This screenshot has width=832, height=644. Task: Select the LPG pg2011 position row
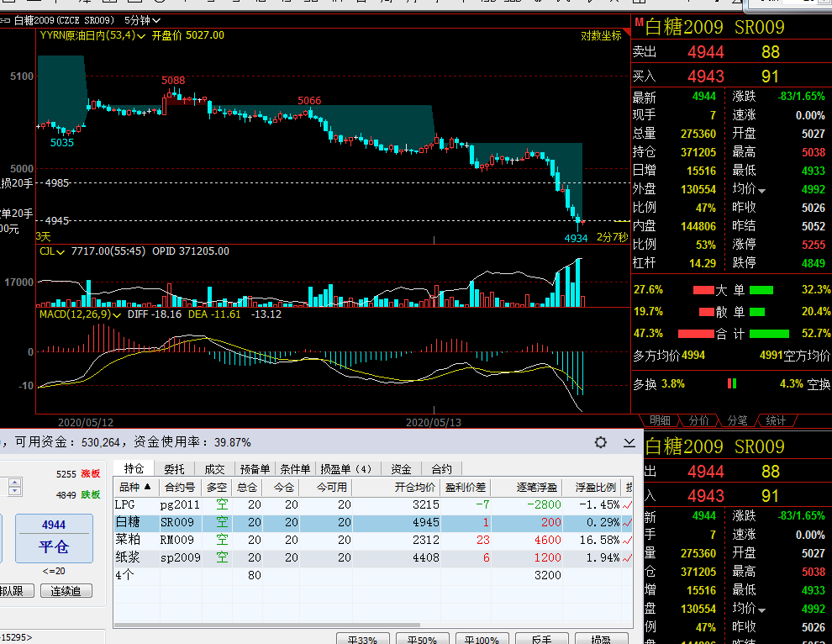pyautogui.click(x=373, y=505)
